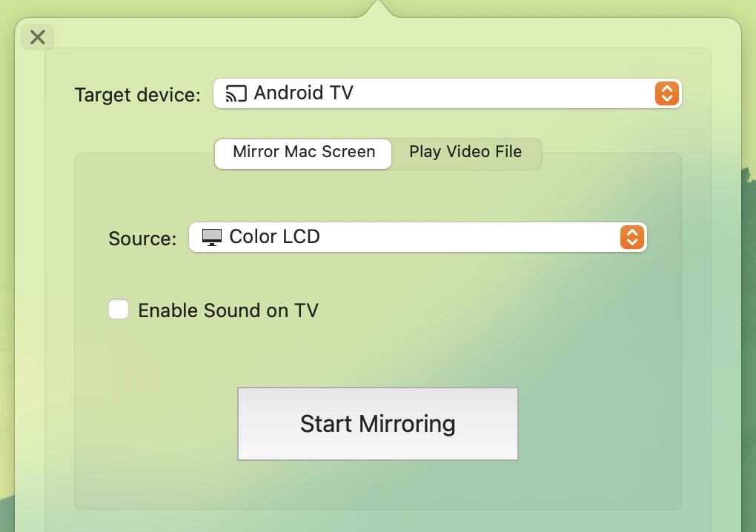Open the Target device dropdown
The width and height of the screenshot is (756, 532).
point(445,94)
